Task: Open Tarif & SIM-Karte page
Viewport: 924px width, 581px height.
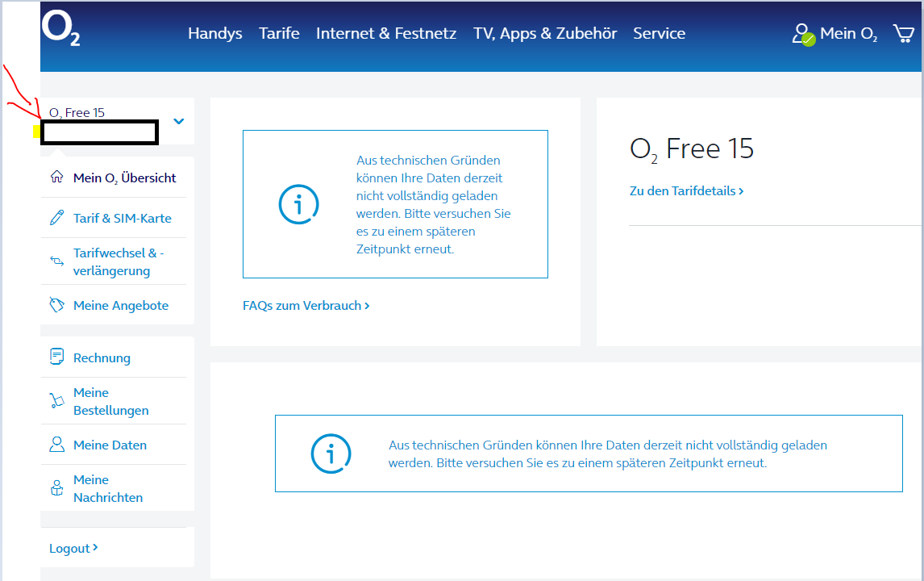Action: (122, 218)
